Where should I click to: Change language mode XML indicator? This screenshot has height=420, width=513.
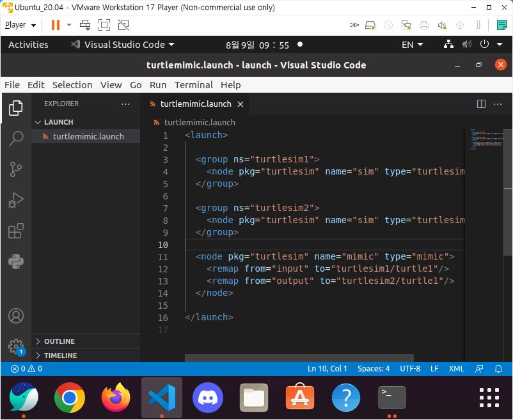pyautogui.click(x=457, y=369)
